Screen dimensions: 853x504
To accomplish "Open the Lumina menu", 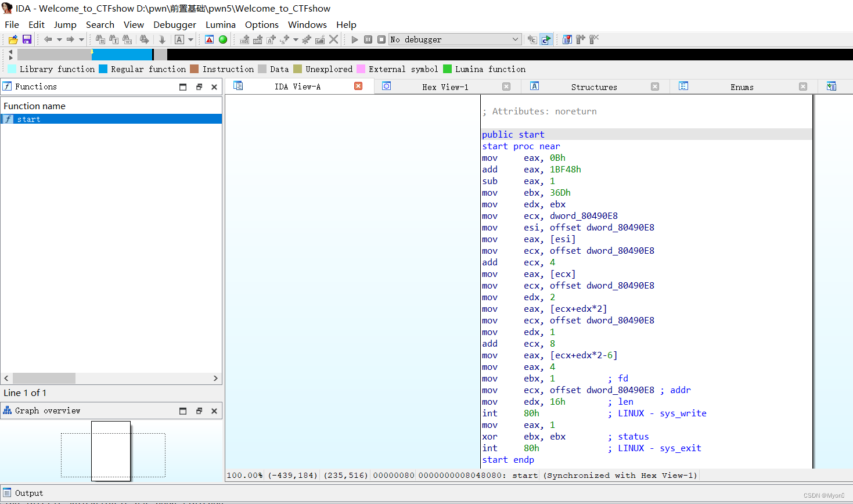I will 220,24.
